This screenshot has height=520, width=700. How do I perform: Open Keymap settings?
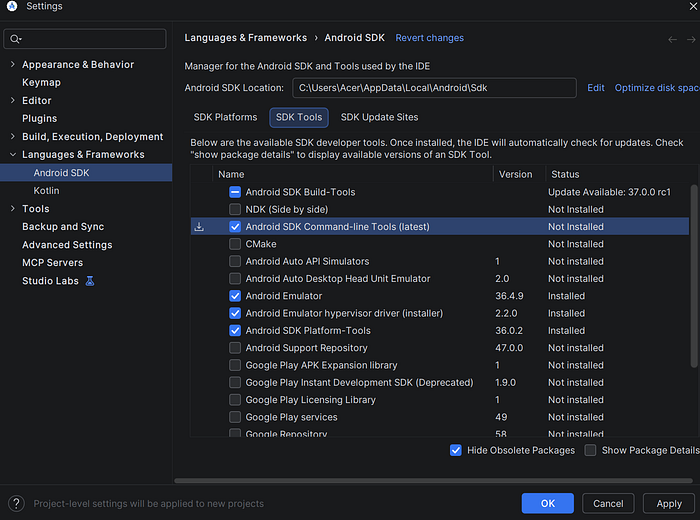(x=42, y=83)
